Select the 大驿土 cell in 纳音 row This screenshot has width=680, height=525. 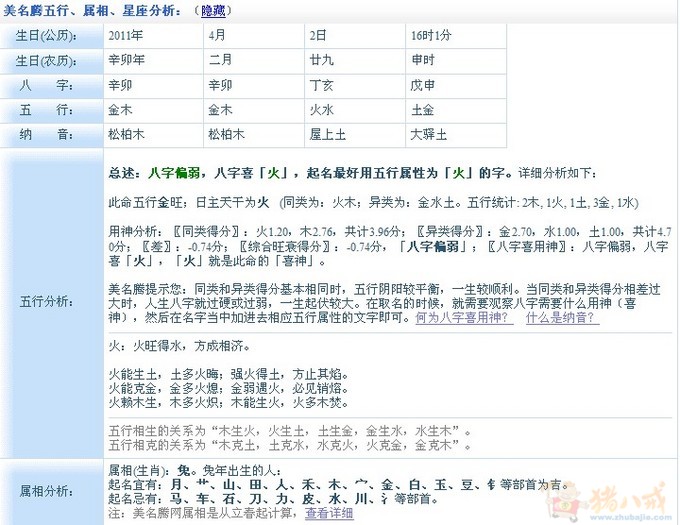click(456, 135)
